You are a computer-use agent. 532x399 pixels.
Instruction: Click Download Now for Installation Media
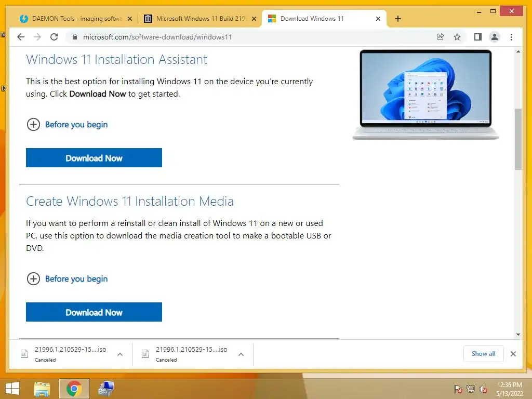pyautogui.click(x=94, y=312)
